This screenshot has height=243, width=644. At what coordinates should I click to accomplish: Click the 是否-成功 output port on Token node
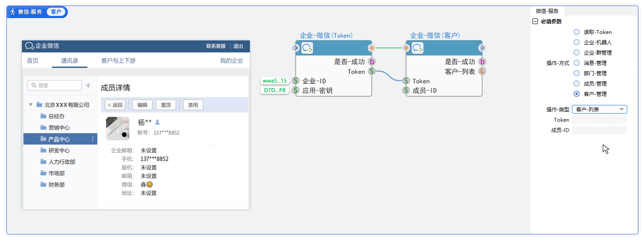pyautogui.click(x=372, y=62)
